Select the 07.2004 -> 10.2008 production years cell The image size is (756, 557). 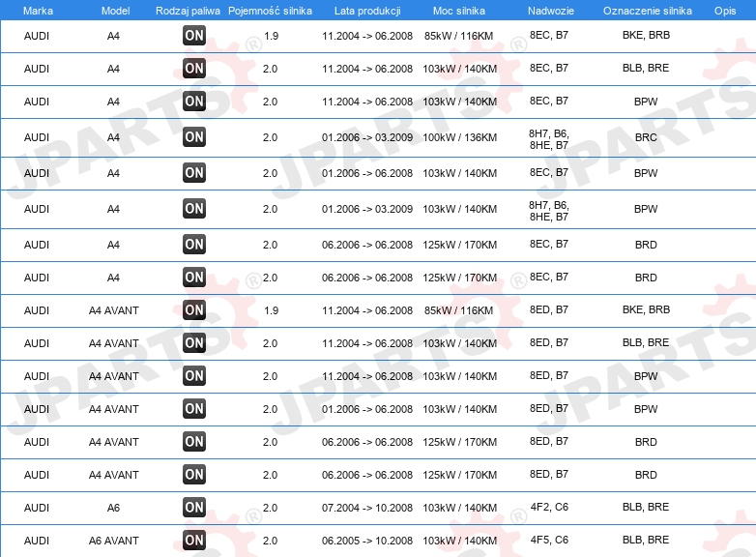point(367,508)
